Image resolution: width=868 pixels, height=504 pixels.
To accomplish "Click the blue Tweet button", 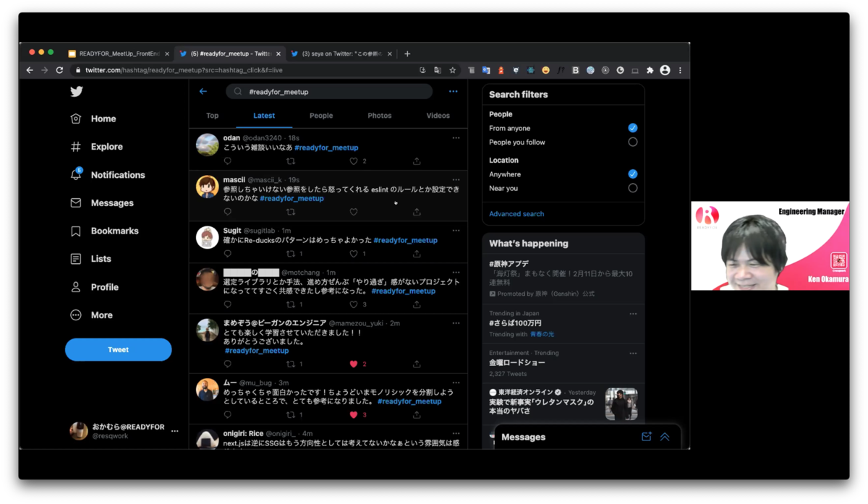I will tap(119, 349).
